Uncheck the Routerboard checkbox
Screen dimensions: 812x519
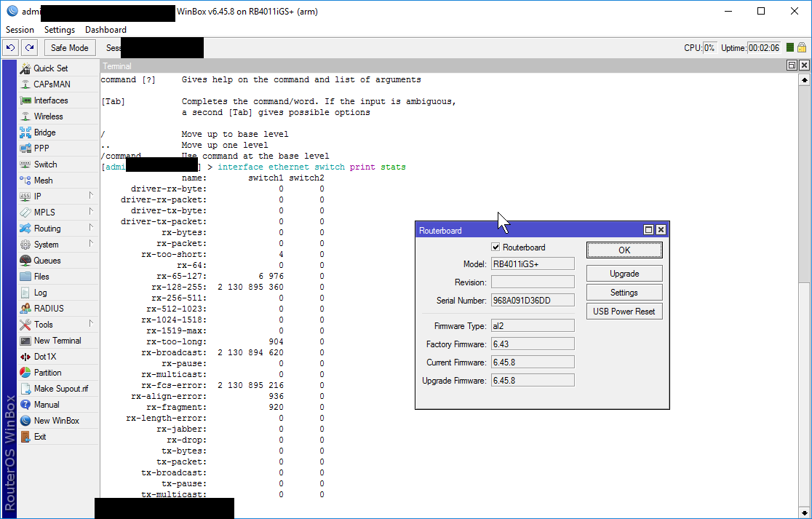click(495, 247)
